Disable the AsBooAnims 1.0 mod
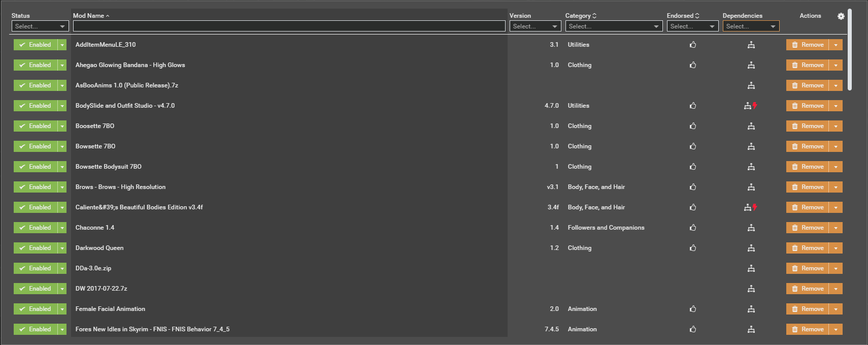The image size is (868, 345). click(x=35, y=85)
